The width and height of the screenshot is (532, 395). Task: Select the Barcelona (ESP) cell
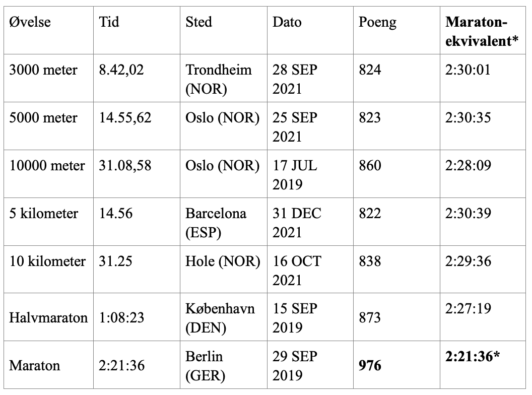pos(216,223)
